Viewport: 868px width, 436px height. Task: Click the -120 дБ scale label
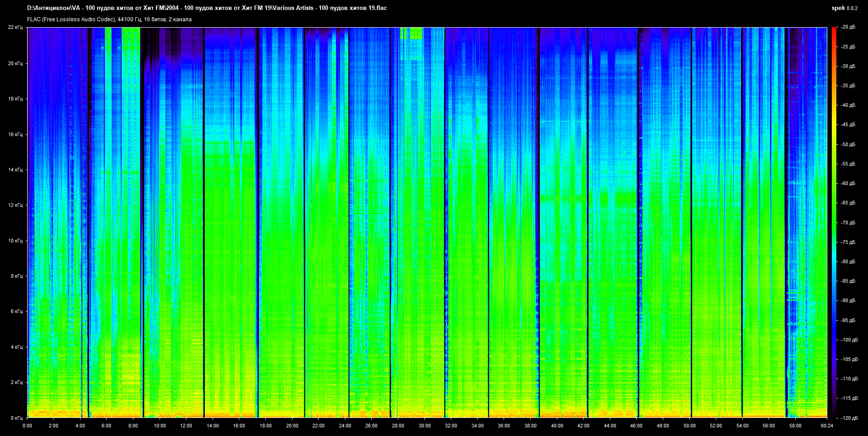(849, 418)
